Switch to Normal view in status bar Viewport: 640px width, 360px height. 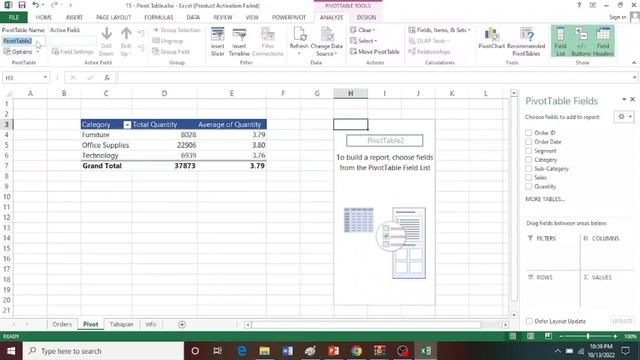512,336
